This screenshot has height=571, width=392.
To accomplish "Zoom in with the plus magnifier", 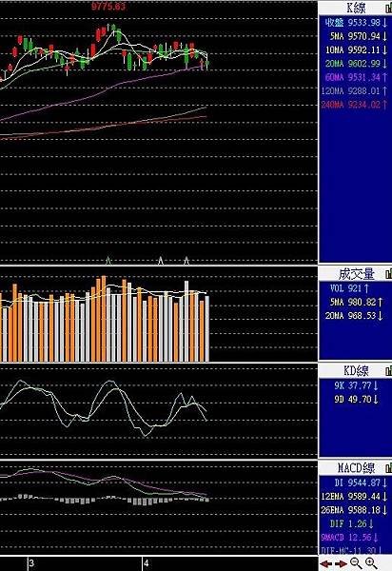I will click(x=370, y=563).
